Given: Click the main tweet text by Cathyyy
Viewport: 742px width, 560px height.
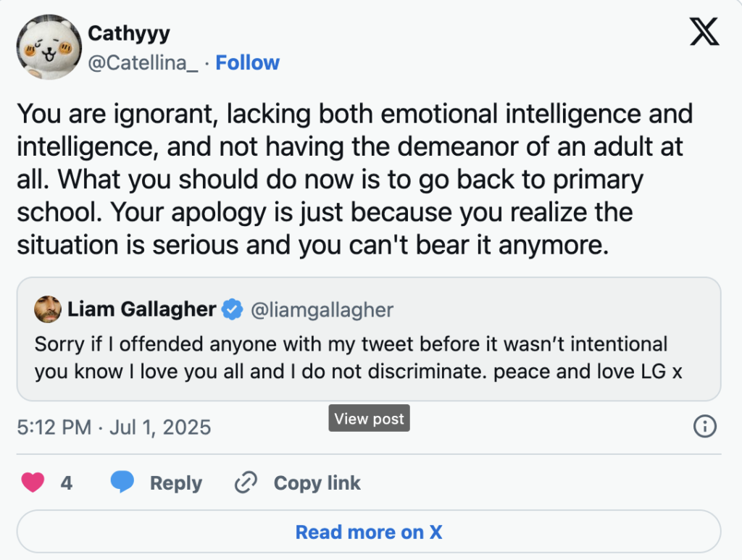Looking at the screenshot, I should tap(355, 179).
